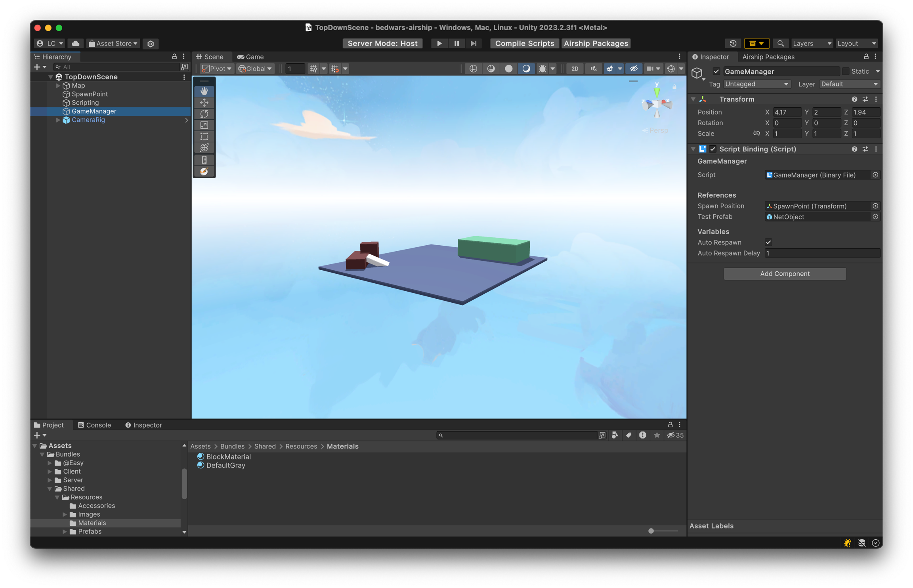Switch to the Console tab

pos(94,425)
